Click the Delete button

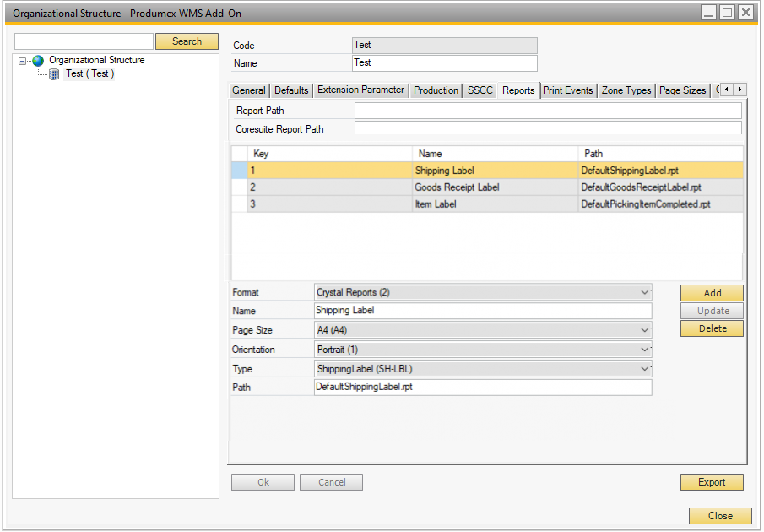click(712, 328)
